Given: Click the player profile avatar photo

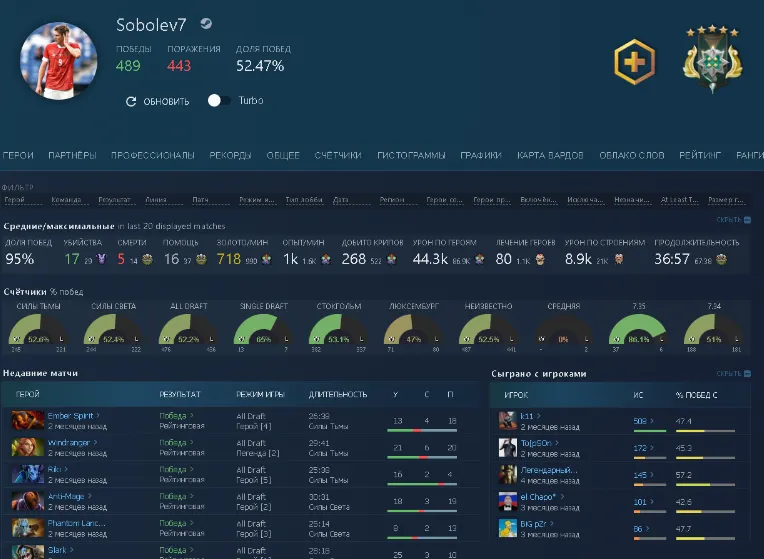Looking at the screenshot, I should (58, 60).
